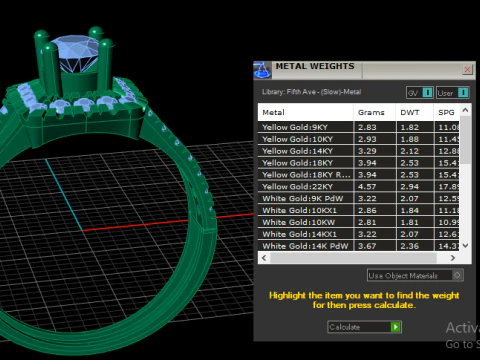Click the DWT column header
Image resolution: width=480 pixels, height=360 pixels.
[x=415, y=112]
